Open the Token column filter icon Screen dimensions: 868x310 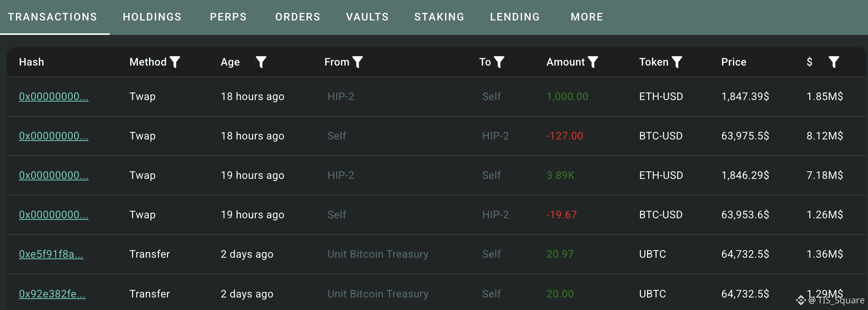pyautogui.click(x=677, y=62)
